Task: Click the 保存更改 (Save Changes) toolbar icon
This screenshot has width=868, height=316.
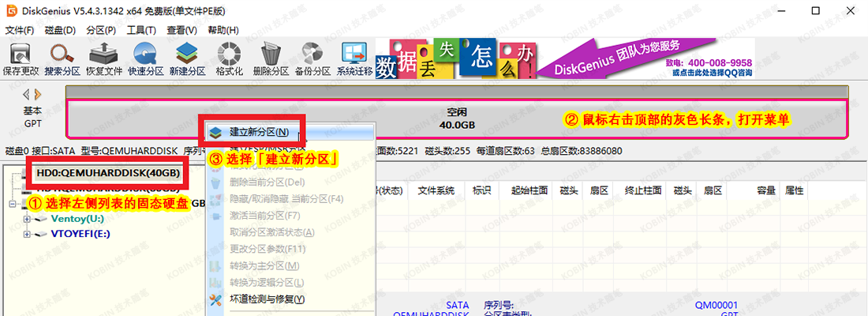Action: (21, 58)
